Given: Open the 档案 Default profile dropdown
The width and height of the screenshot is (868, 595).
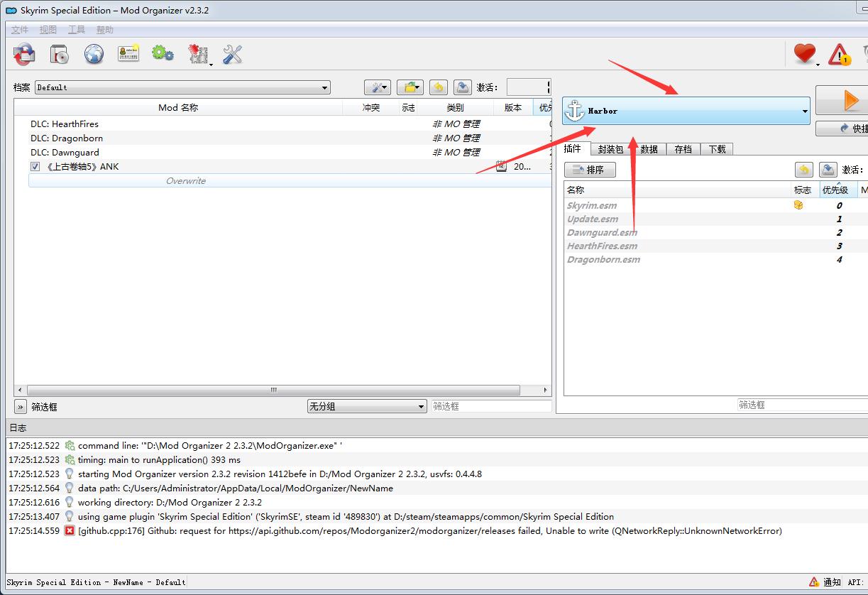Looking at the screenshot, I should 182,87.
